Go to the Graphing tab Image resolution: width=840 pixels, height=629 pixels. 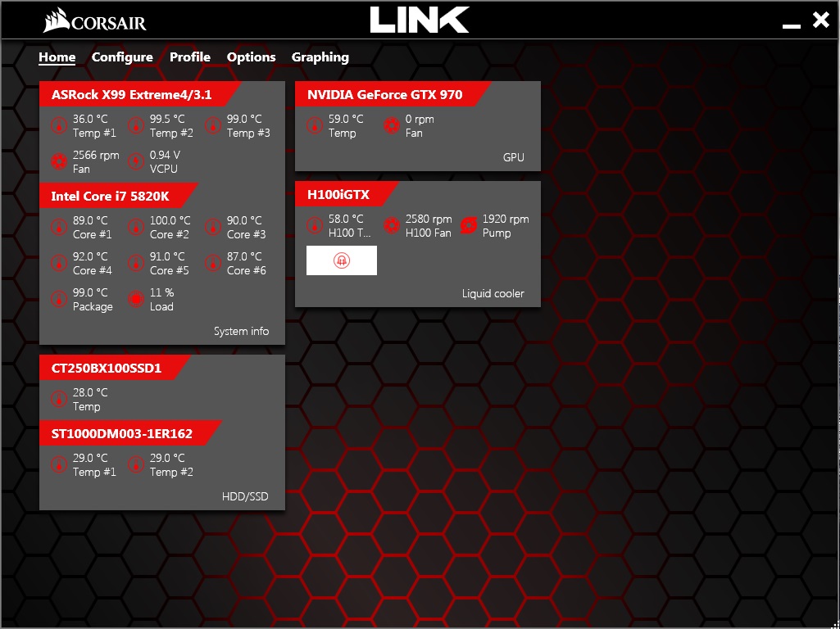320,57
